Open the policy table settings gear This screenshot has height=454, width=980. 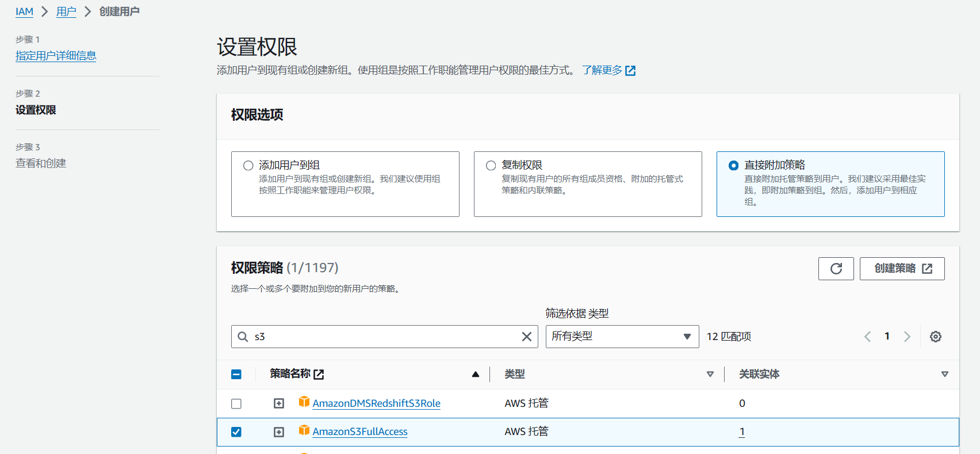[x=936, y=337]
